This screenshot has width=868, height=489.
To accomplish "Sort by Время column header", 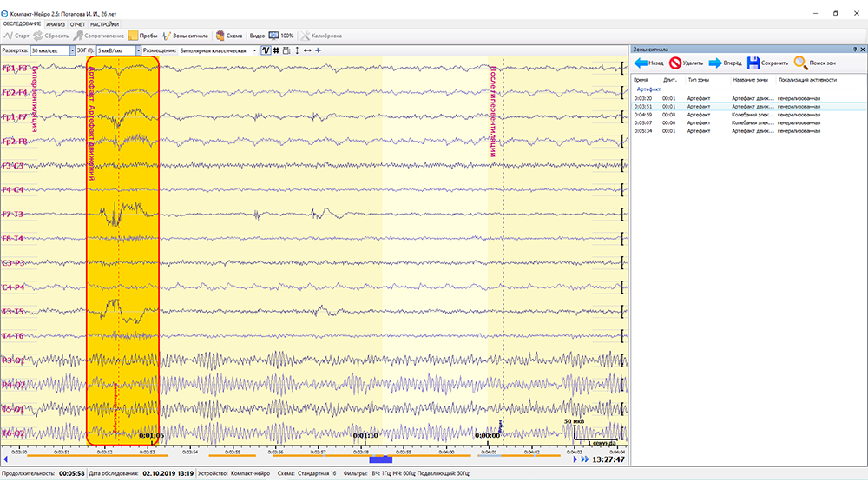I will point(641,80).
